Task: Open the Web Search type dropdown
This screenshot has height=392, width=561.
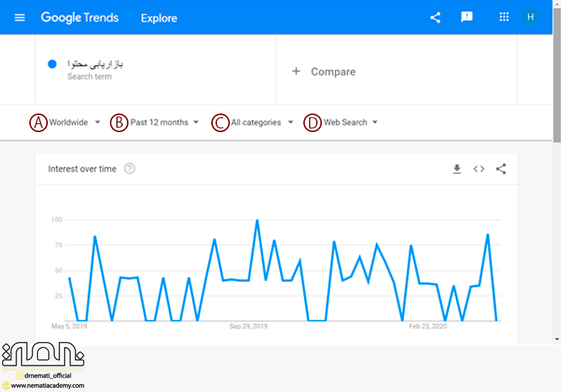Action: [x=350, y=122]
